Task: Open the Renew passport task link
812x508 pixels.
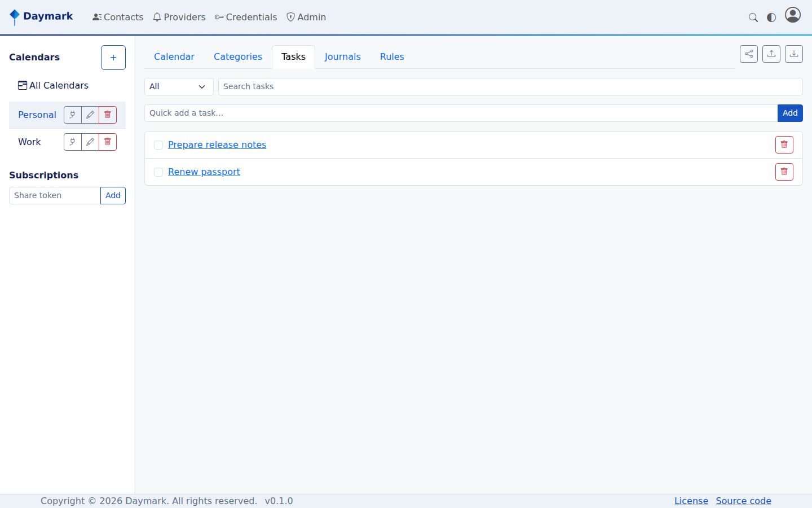Action: [x=204, y=172]
